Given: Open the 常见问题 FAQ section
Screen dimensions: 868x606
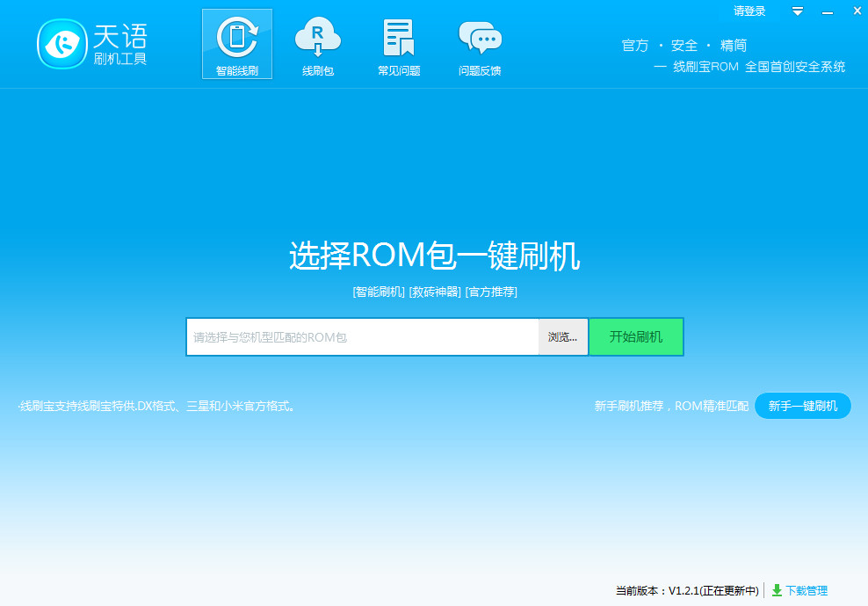Looking at the screenshot, I should 398,44.
